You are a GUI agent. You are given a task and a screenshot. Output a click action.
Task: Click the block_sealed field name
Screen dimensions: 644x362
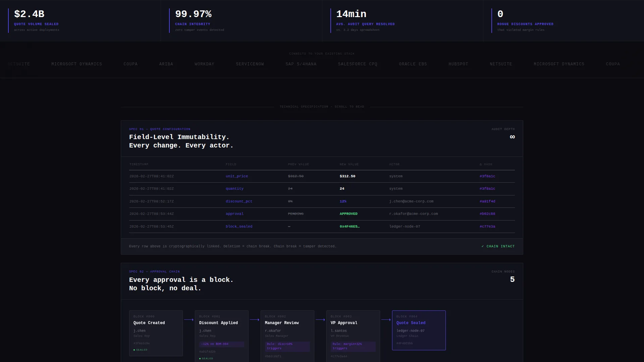(239, 227)
